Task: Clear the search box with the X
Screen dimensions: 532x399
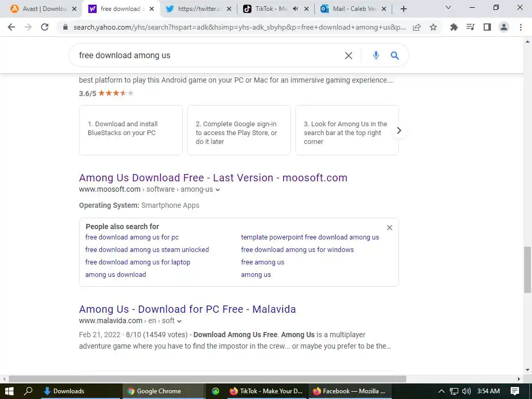Action: point(349,55)
